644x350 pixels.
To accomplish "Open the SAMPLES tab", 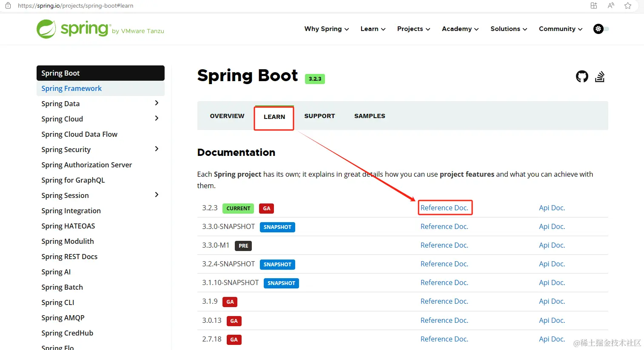I will (370, 116).
